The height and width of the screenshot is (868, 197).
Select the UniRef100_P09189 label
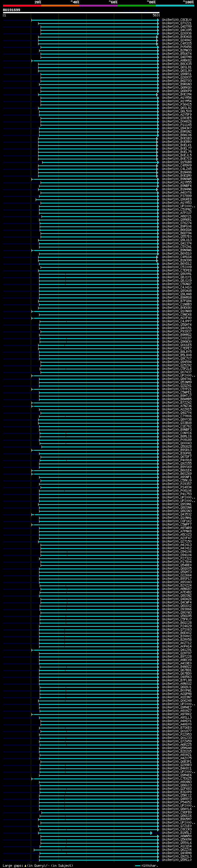[x=177, y=440]
